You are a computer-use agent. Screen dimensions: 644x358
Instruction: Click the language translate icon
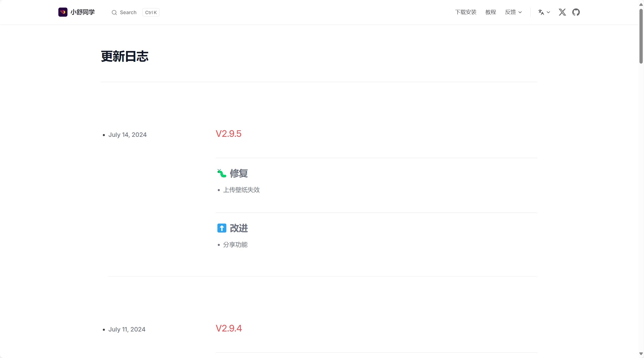[x=541, y=12]
